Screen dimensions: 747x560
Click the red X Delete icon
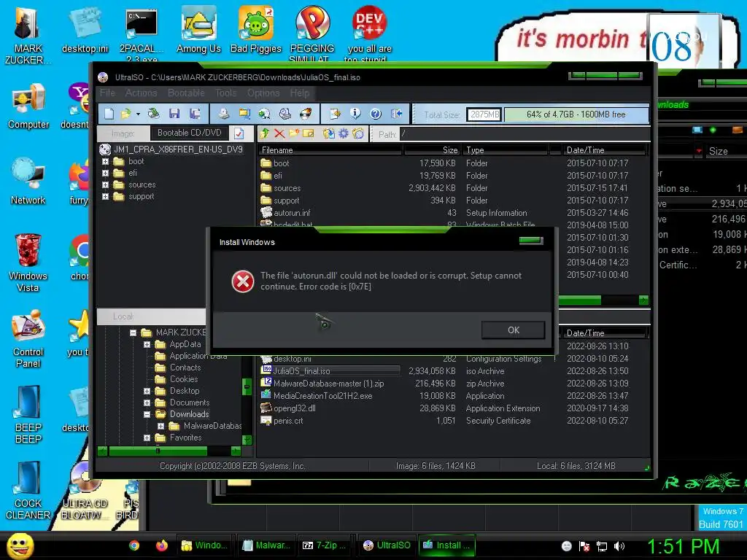[279, 134]
